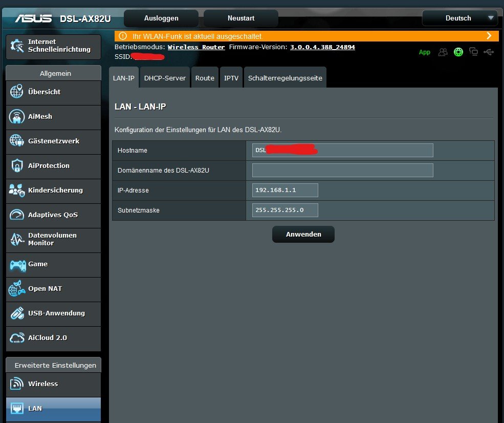Click the USB status icon
Image resolution: width=504 pixels, height=423 pixels.
coord(489,52)
